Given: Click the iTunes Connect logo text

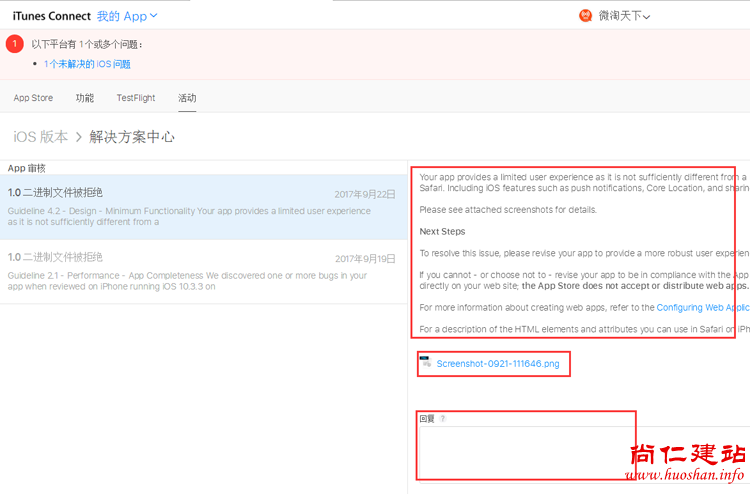Looking at the screenshot, I should [51, 16].
